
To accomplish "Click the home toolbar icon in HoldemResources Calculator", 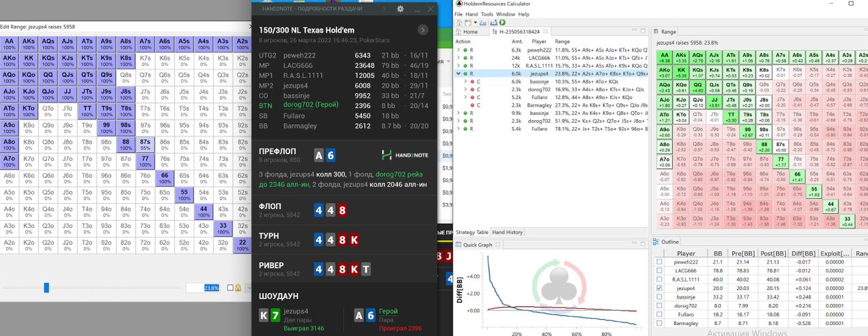I will click(x=459, y=22).
